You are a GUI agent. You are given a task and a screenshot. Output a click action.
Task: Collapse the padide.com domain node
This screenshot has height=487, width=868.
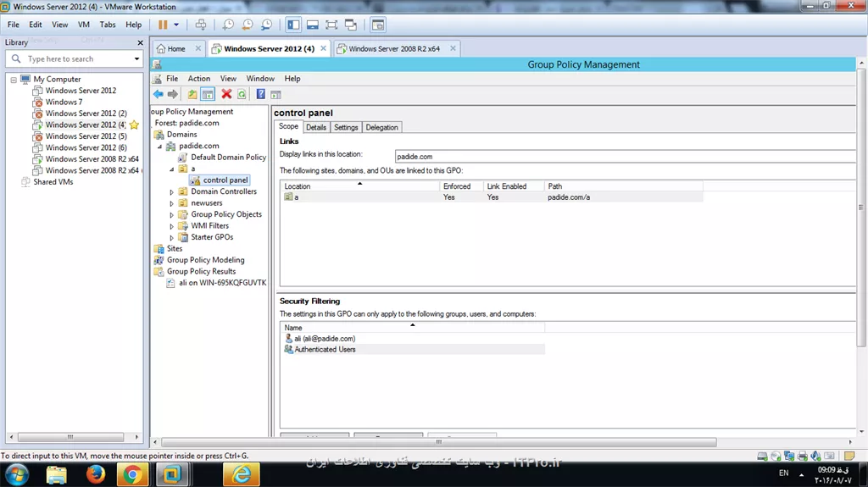[159, 146]
